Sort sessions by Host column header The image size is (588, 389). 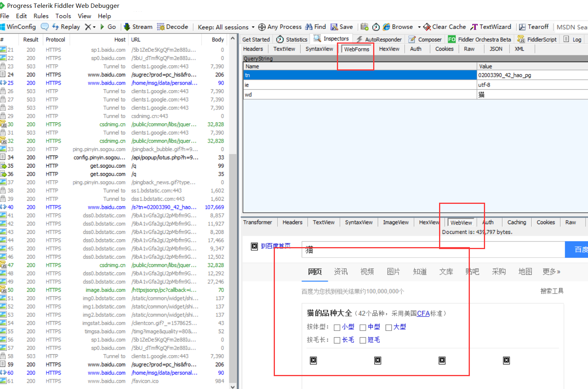click(120, 40)
